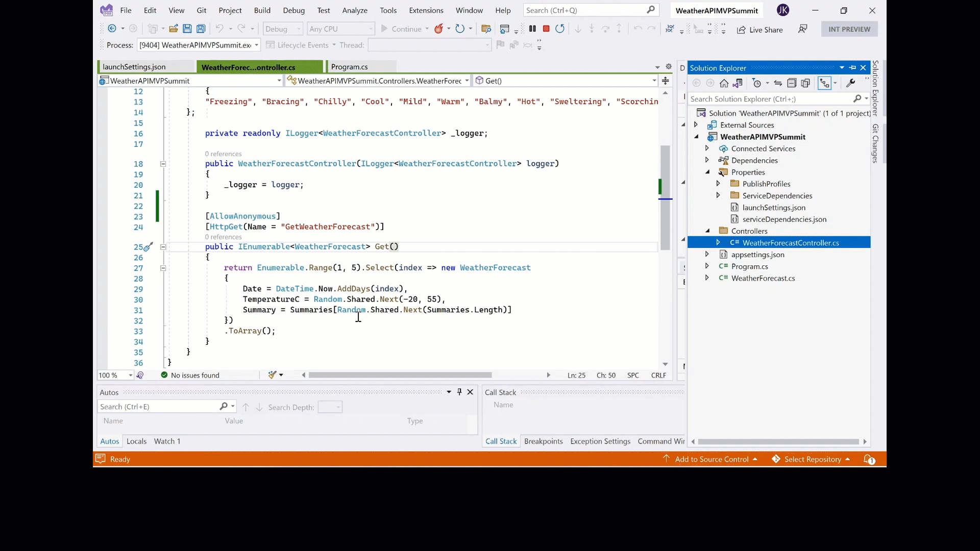Click the Breakpoints tab in debug panel
This screenshot has width=980, height=551.
tap(543, 441)
